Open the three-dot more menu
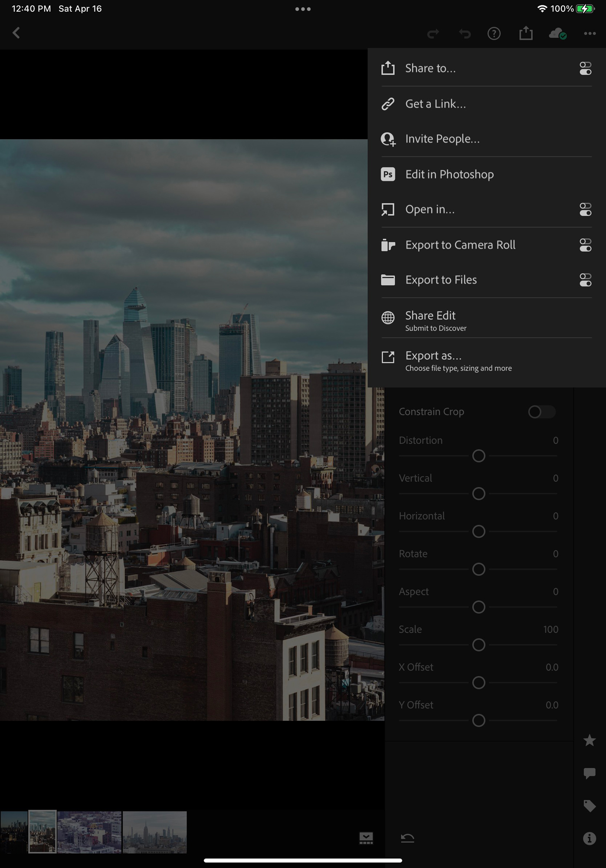The height and width of the screenshot is (868, 606). 590,33
